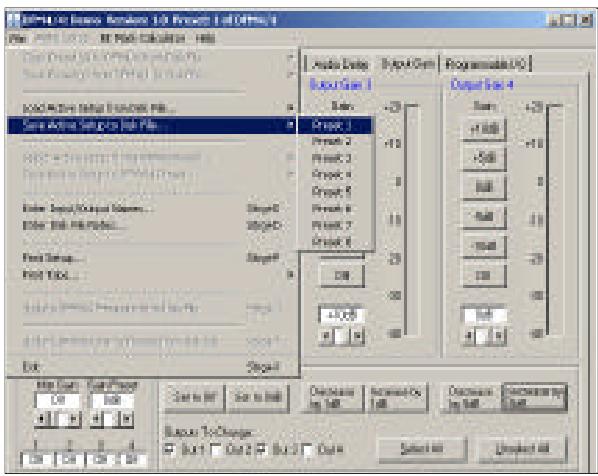Screen dimensions: 598x476
Task: Click left arrow under the second bottom-left field
Action: tap(97, 419)
